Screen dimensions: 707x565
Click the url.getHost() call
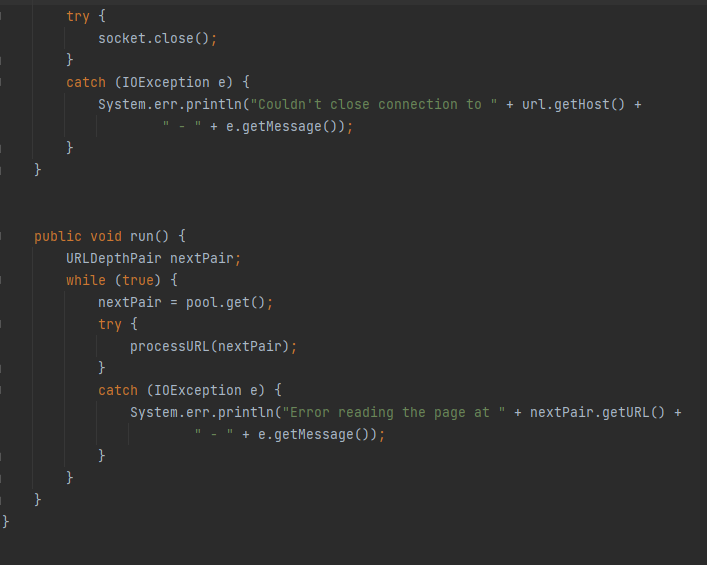point(573,104)
